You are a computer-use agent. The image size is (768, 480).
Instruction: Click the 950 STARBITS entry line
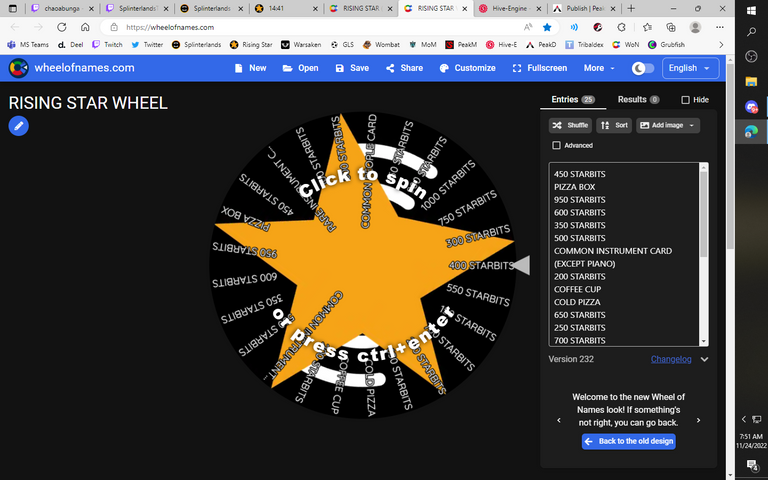[x=579, y=200]
